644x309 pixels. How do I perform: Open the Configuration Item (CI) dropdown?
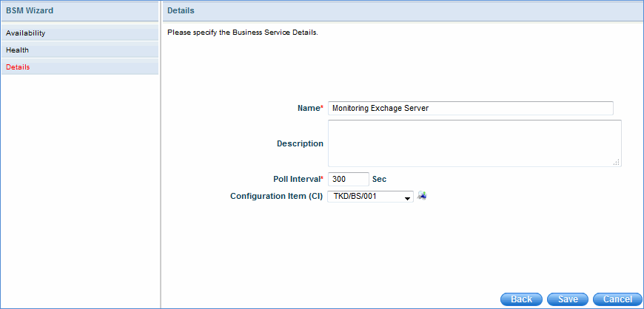(x=370, y=197)
